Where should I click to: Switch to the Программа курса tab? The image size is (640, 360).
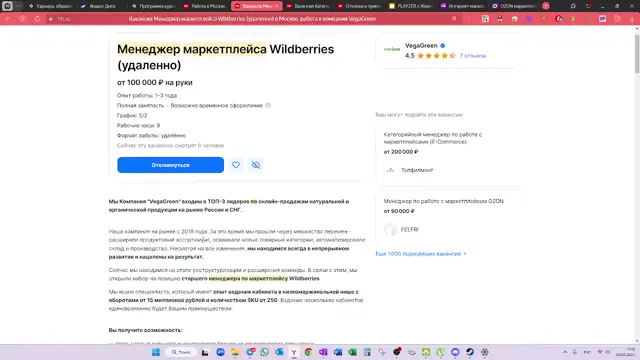153,6
